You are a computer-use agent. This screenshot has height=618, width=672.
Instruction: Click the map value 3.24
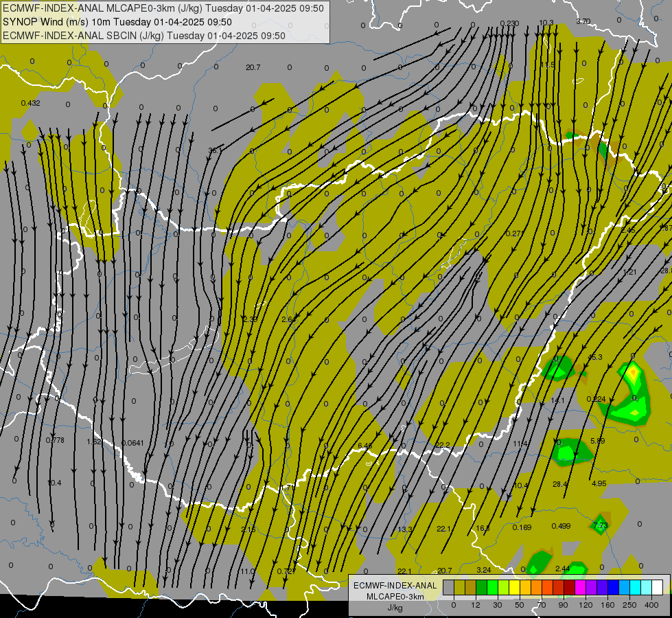(x=484, y=570)
